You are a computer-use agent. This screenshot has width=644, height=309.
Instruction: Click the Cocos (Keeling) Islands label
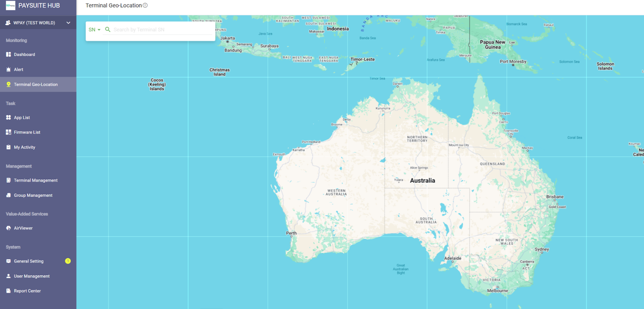tap(157, 84)
